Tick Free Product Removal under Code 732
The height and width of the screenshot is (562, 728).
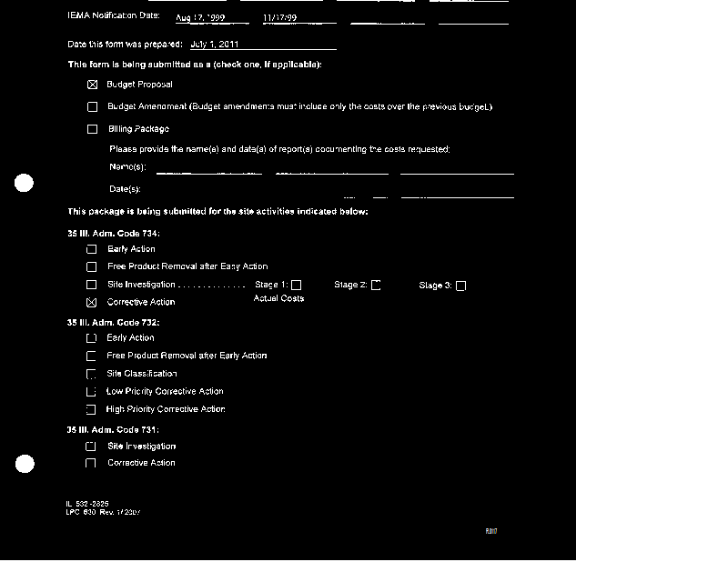[91, 356]
